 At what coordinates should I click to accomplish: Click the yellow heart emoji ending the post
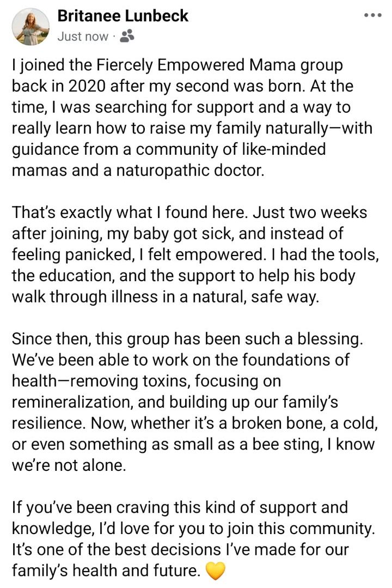click(215, 571)
